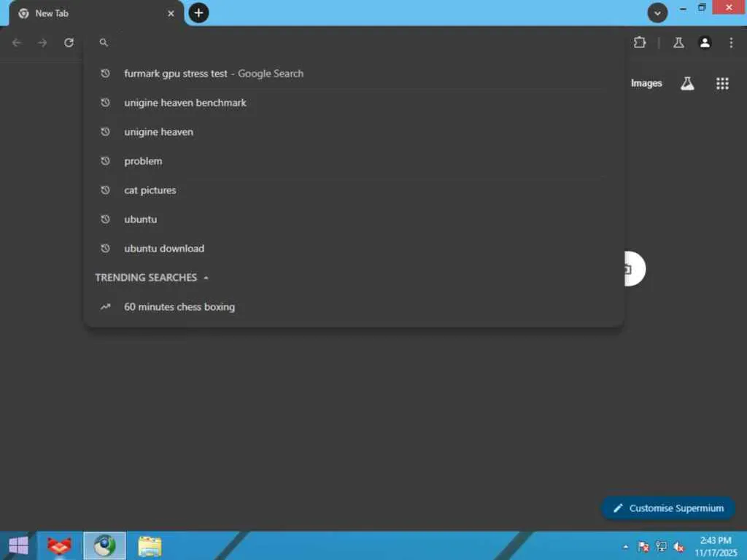Click history icon beside problem suggestion
The image size is (747, 560).
pyautogui.click(x=105, y=161)
